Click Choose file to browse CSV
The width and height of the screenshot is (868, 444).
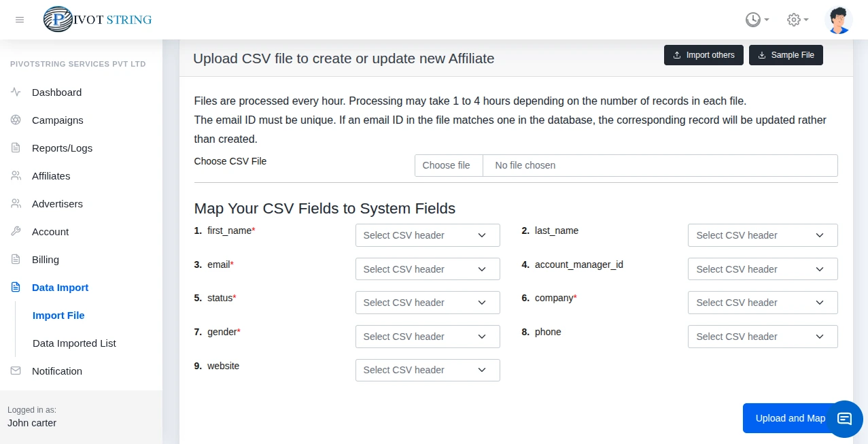(x=447, y=165)
